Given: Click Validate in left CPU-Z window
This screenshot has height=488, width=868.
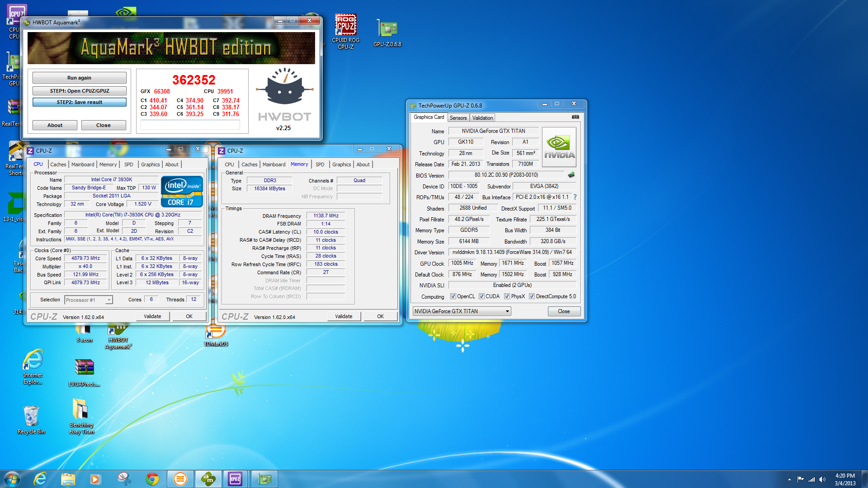Looking at the screenshot, I should tap(152, 316).
